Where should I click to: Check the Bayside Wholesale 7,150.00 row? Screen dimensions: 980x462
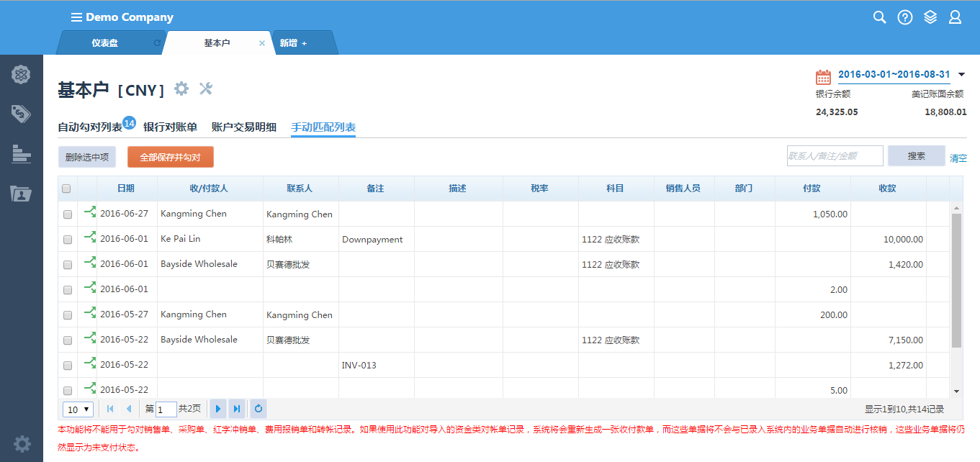68,340
